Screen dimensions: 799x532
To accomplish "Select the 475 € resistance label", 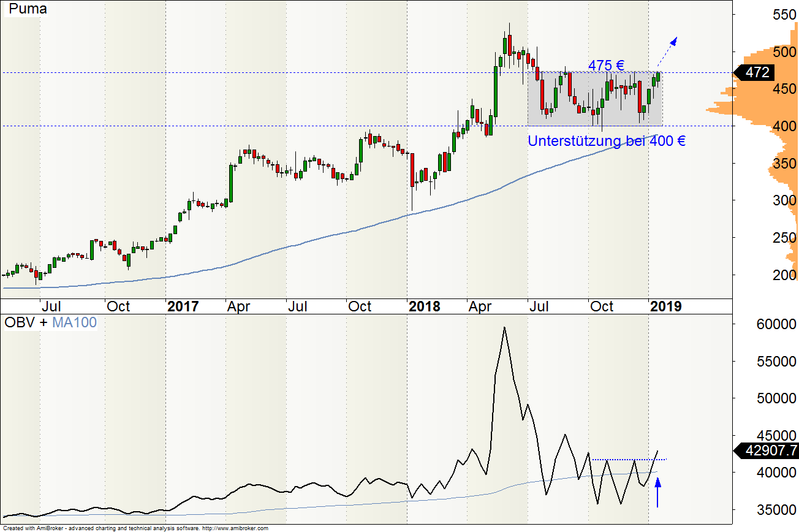I will point(606,65).
